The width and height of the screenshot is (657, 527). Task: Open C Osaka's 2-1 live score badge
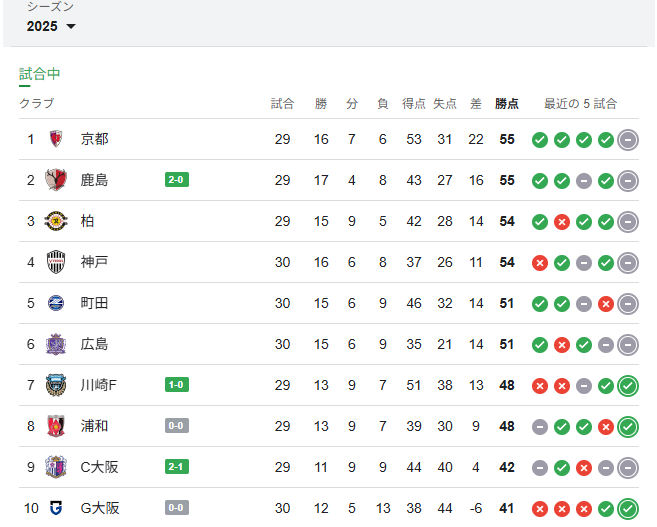click(x=177, y=467)
